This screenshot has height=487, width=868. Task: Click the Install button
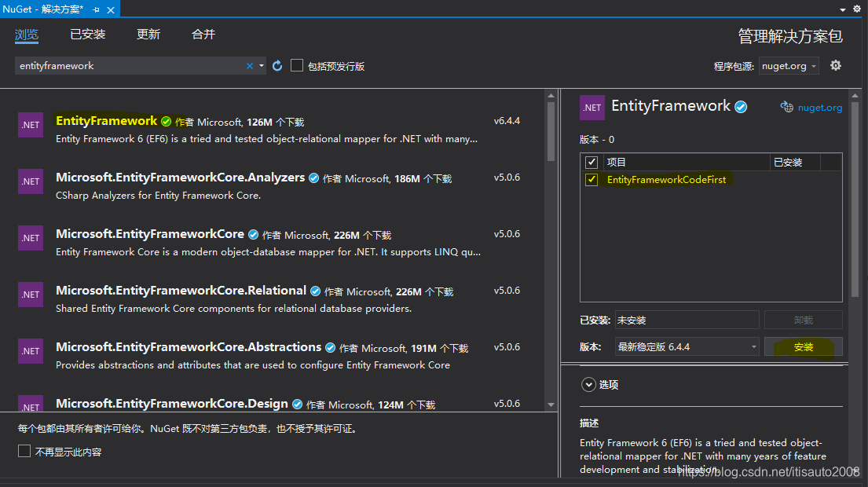[x=804, y=346]
